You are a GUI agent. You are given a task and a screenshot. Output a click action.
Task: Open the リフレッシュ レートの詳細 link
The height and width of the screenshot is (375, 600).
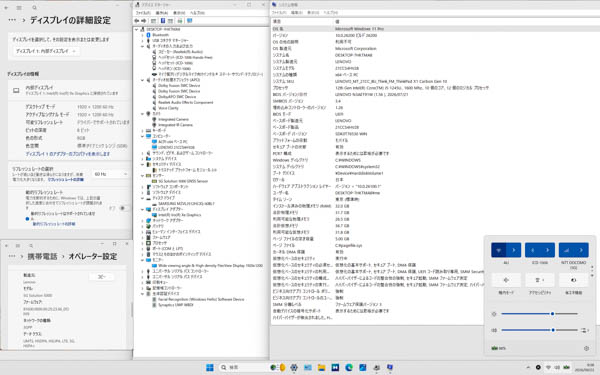tap(65, 179)
